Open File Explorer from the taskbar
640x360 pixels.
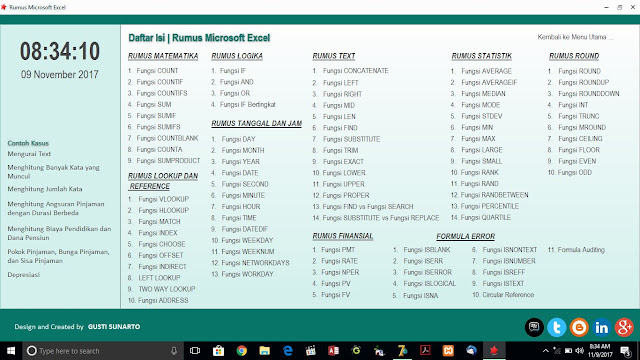pyautogui.click(x=264, y=351)
